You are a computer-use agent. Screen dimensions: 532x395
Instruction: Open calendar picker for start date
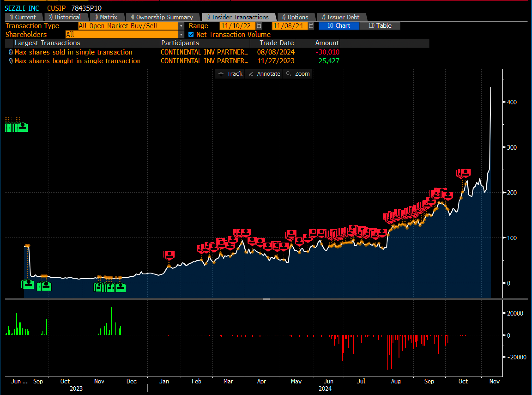coord(259,26)
